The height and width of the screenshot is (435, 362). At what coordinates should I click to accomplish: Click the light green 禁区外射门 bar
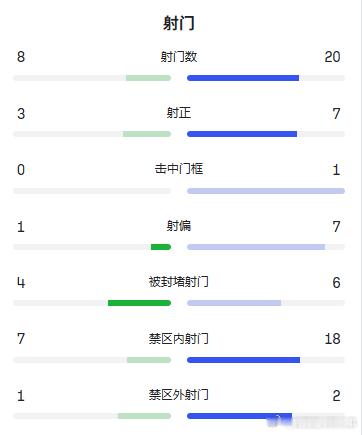(144, 416)
